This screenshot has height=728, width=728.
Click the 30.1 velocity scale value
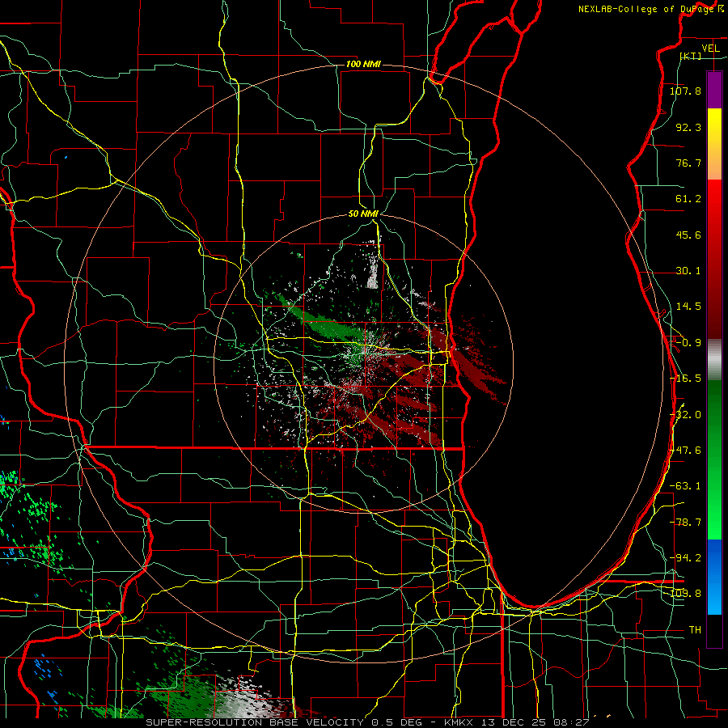(x=688, y=271)
